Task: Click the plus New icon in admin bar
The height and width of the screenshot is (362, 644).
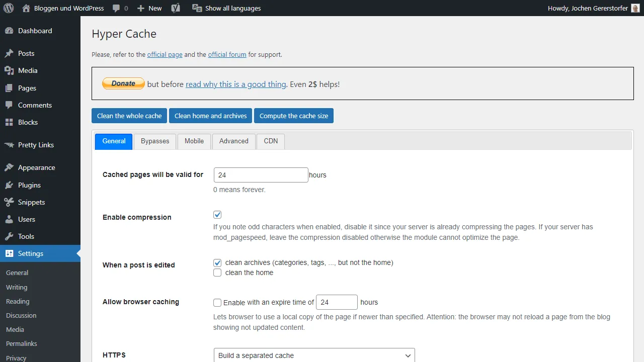Action: pos(140,8)
